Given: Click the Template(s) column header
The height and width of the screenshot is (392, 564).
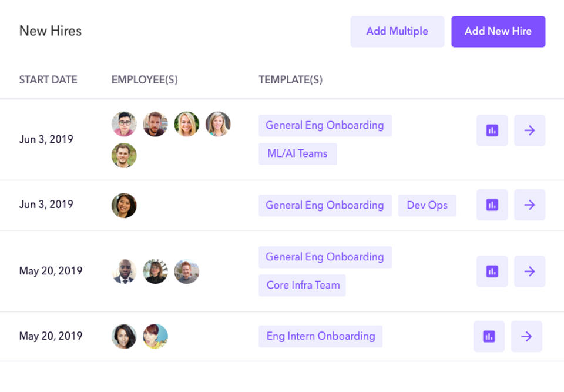Looking at the screenshot, I should 290,80.
